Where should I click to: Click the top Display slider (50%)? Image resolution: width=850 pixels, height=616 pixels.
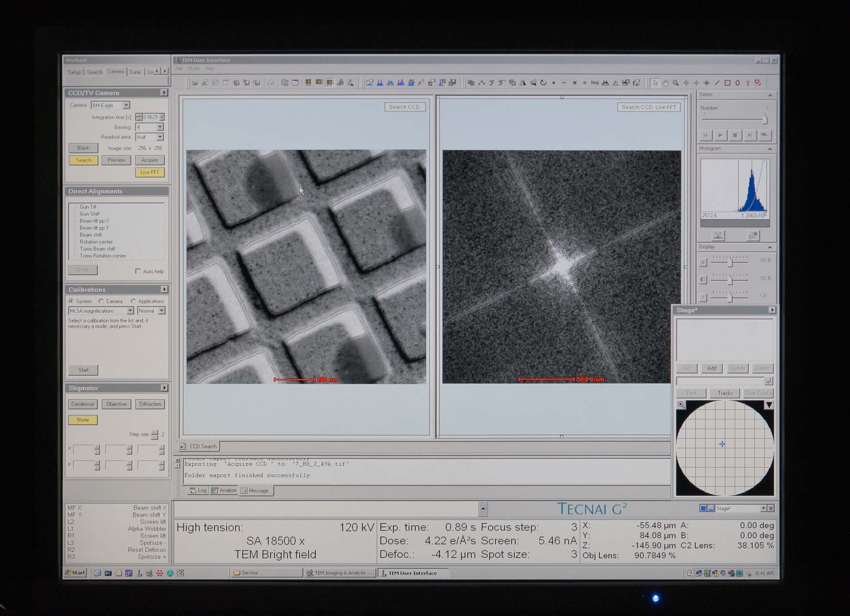pyautogui.click(x=730, y=262)
